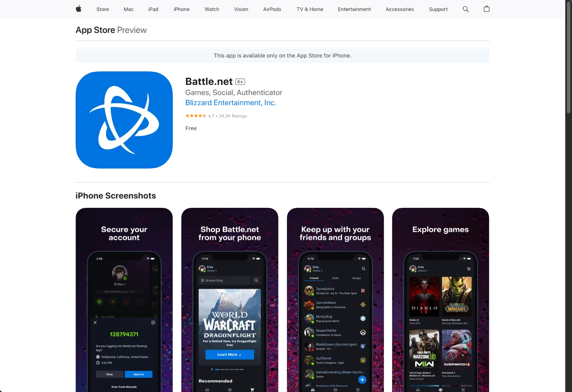The width and height of the screenshot is (572, 392).
Task: Open the shopping bag icon
Action: coord(487,9)
